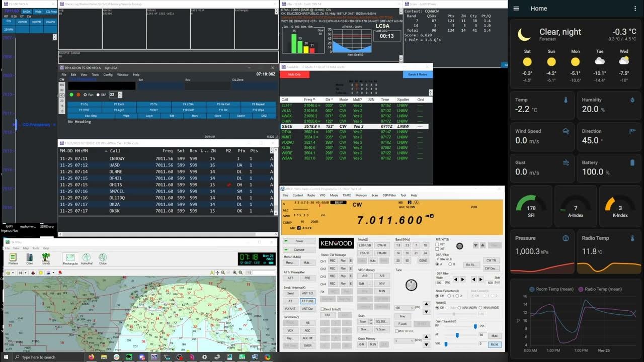The width and height of the screenshot is (644, 362).
Task: Switch DX Atlas to Azimuthal projection
Action: (87, 259)
